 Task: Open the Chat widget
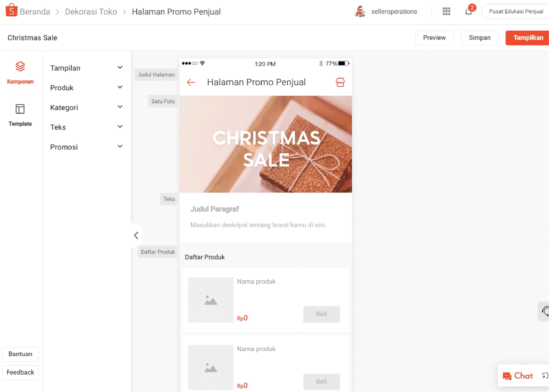518,376
